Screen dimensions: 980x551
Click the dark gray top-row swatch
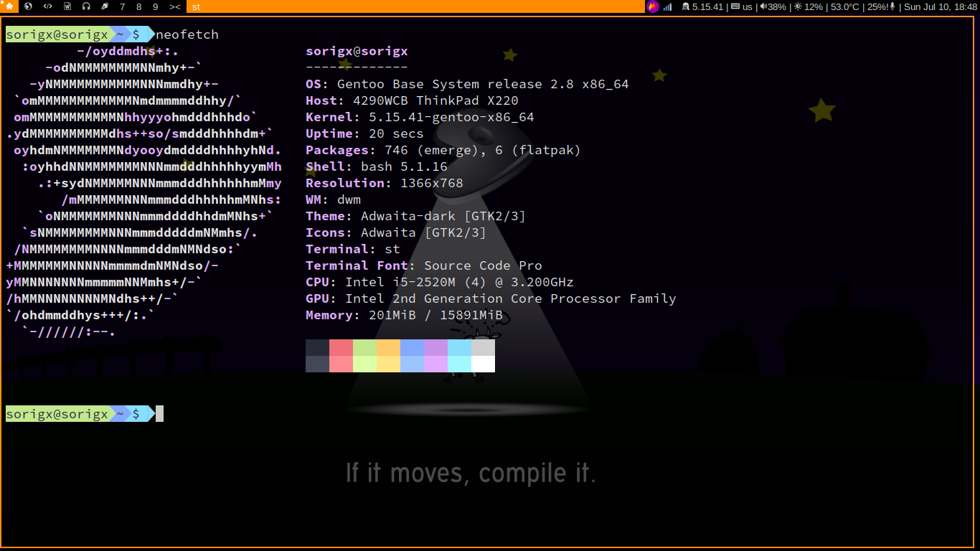pyautogui.click(x=317, y=347)
